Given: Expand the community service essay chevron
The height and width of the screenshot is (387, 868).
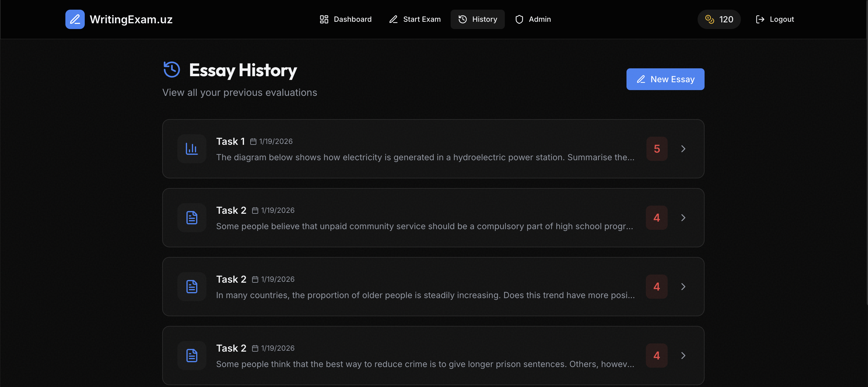Looking at the screenshot, I should (683, 218).
